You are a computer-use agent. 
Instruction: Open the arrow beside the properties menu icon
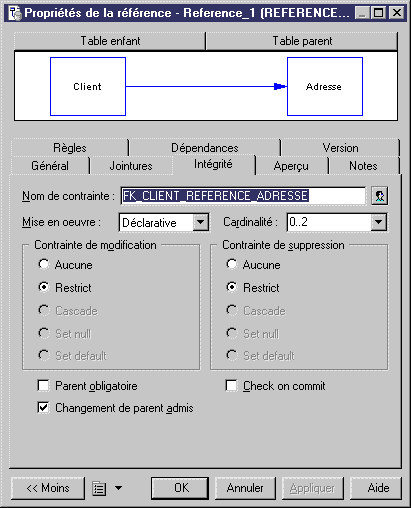pyautogui.click(x=118, y=488)
